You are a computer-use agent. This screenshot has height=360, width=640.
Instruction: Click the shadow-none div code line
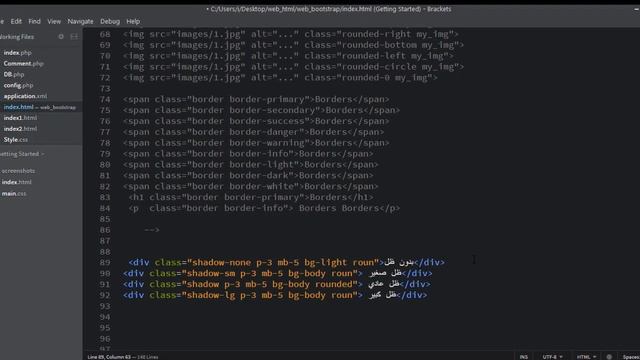287,262
